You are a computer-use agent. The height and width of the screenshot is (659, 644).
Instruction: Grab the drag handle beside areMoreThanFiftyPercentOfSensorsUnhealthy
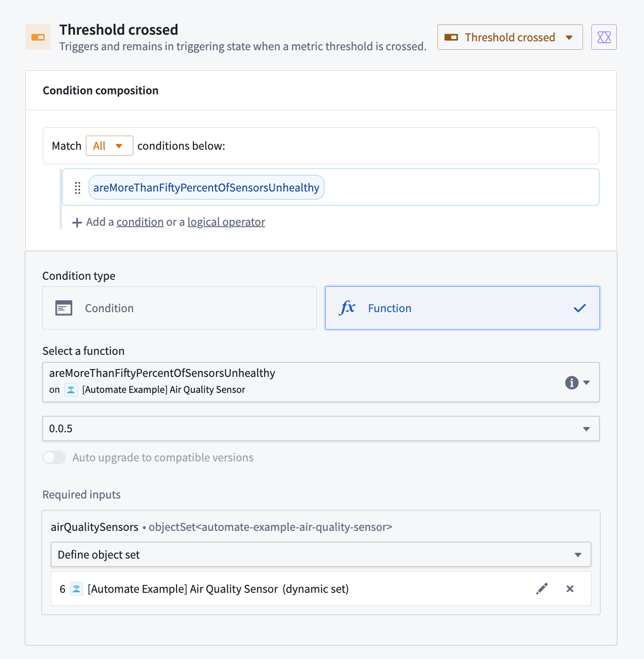pyautogui.click(x=77, y=188)
